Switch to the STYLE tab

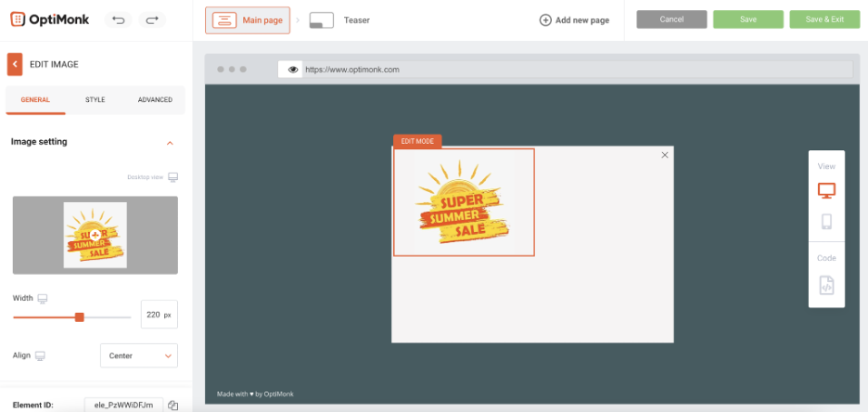[x=96, y=100]
